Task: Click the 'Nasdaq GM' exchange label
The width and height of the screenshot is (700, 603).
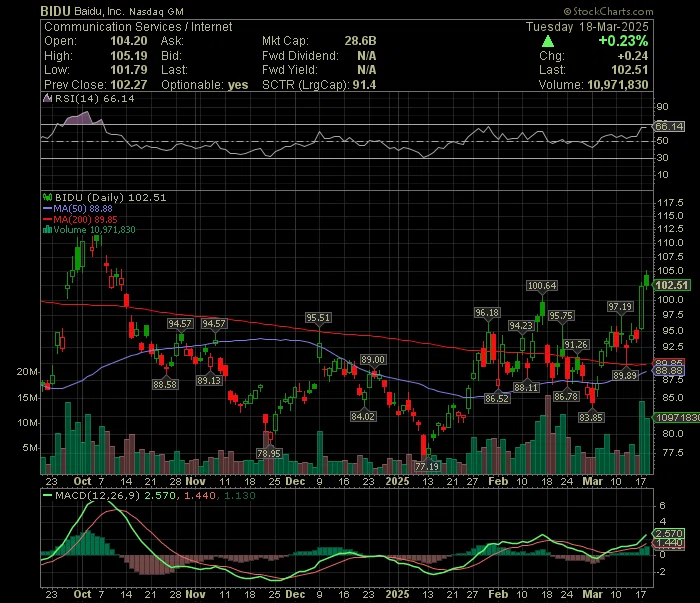Action: 156,12
